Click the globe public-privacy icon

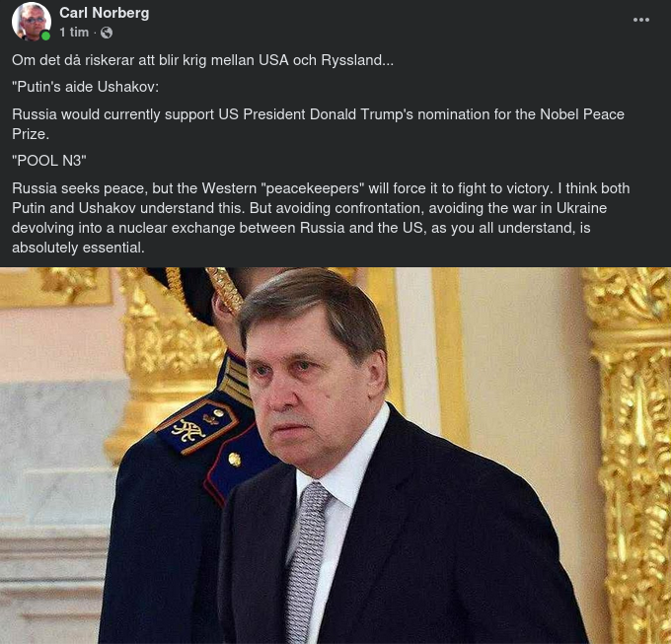[x=107, y=33]
